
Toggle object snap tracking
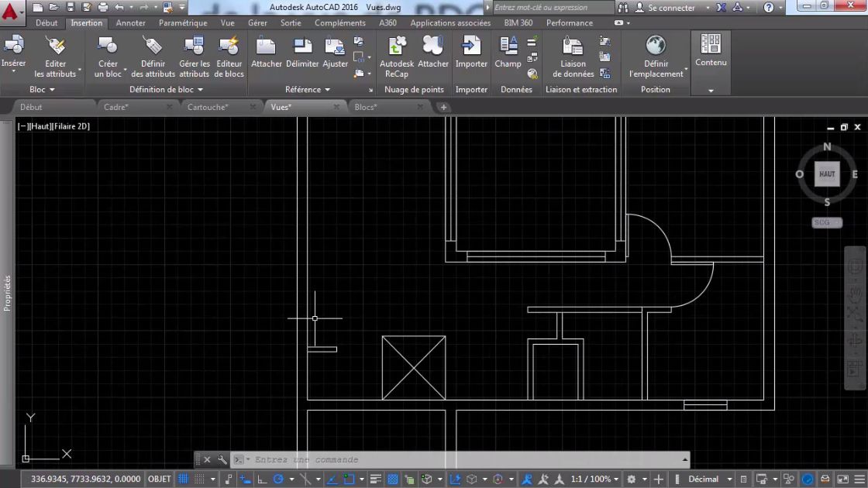point(332,479)
